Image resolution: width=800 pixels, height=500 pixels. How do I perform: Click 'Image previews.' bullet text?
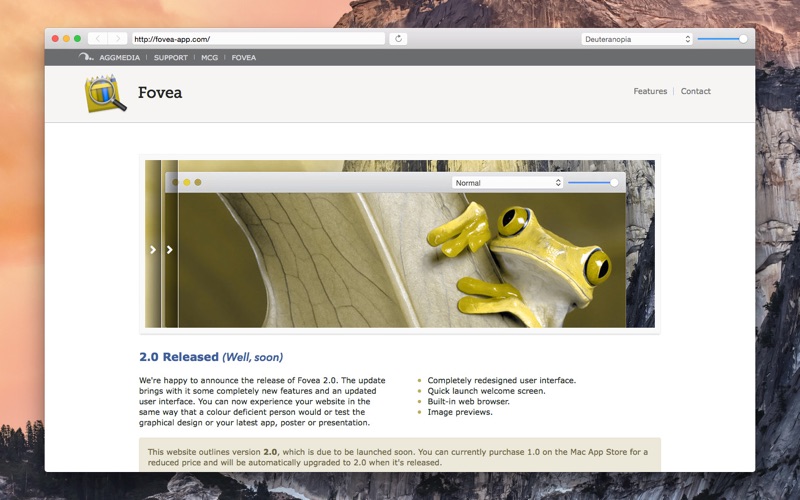click(x=460, y=412)
